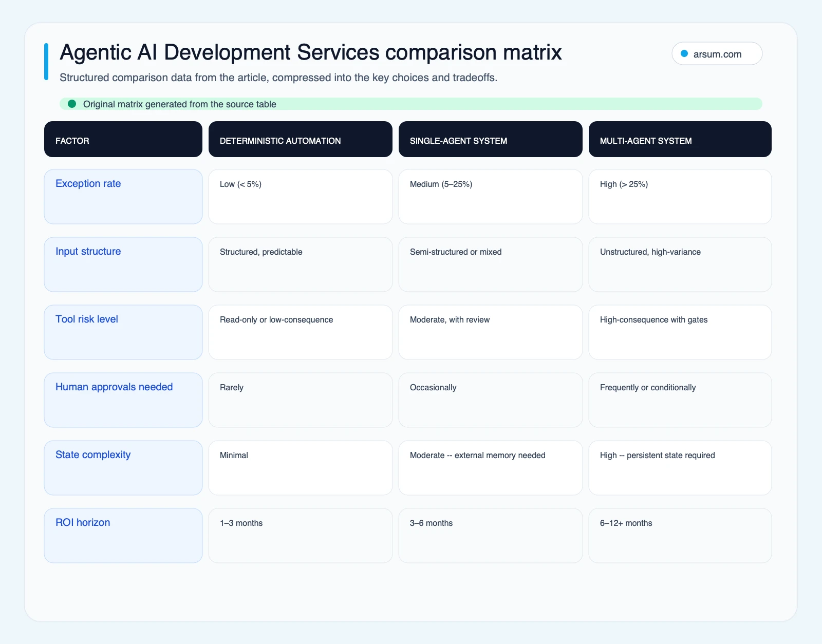This screenshot has height=644, width=822.
Task: Click the green dot in the banner
Action: 72,104
